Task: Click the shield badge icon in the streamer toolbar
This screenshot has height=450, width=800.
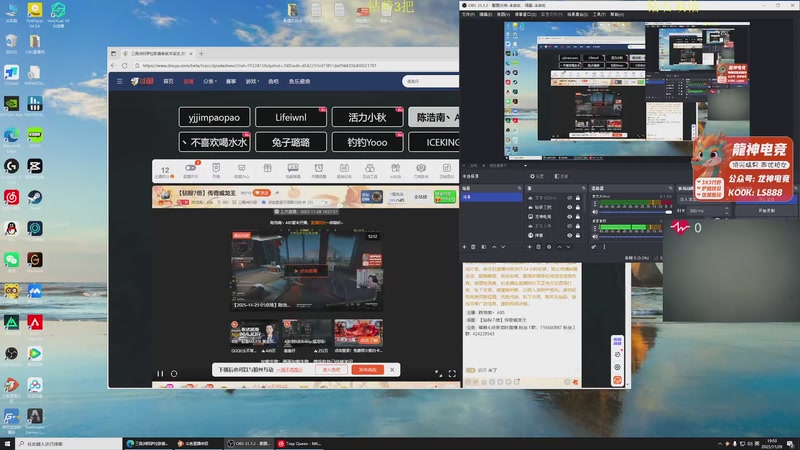Action: [216, 168]
